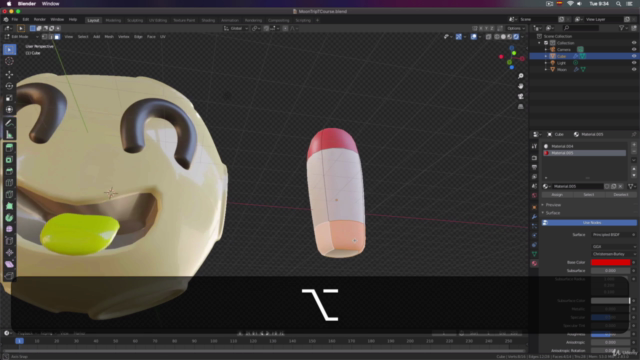The image size is (640, 360).
Task: Open the Christensen-Burley dropdown
Action: [x=614, y=254]
